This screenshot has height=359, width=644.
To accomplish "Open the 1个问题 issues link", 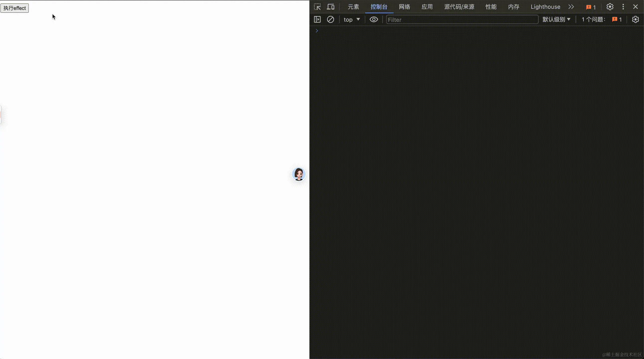I will [593, 19].
